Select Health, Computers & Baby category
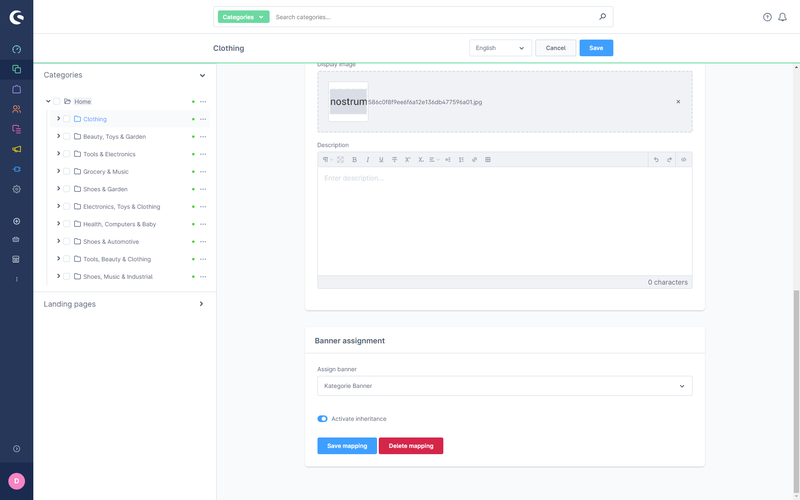The width and height of the screenshot is (800, 500). pos(119,224)
